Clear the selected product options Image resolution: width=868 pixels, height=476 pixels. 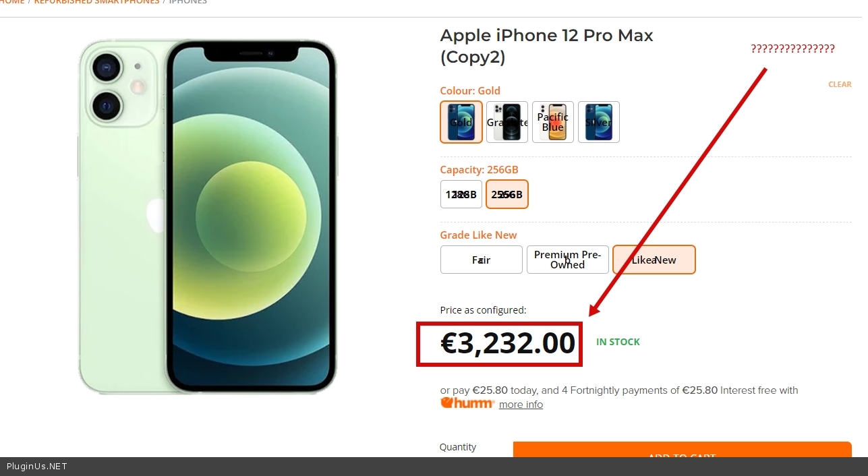point(840,84)
